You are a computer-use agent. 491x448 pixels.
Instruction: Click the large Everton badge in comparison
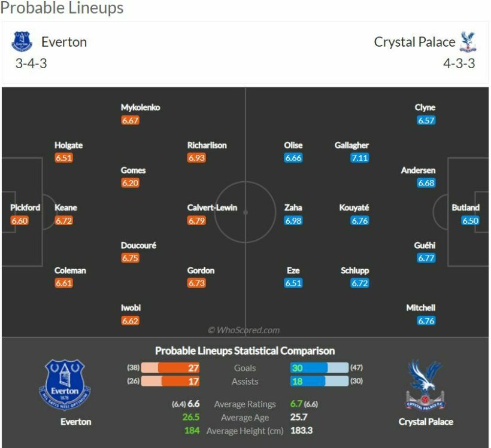point(68,385)
